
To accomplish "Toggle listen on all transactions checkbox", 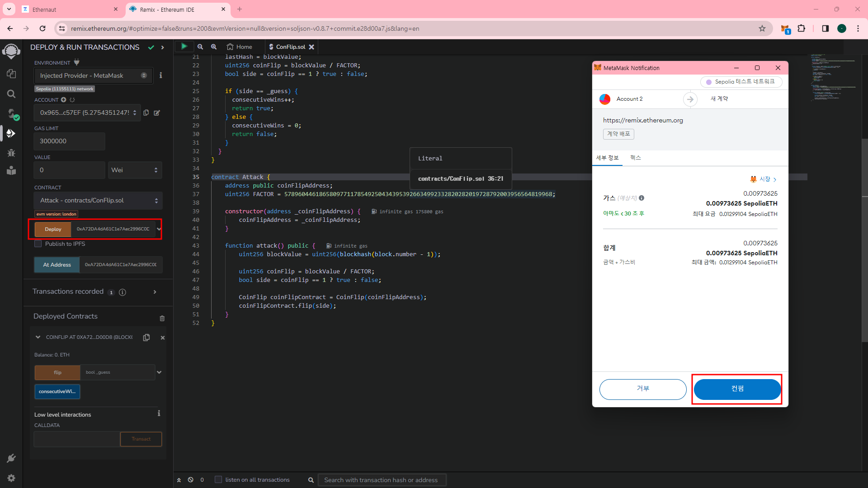I will tap(218, 479).
